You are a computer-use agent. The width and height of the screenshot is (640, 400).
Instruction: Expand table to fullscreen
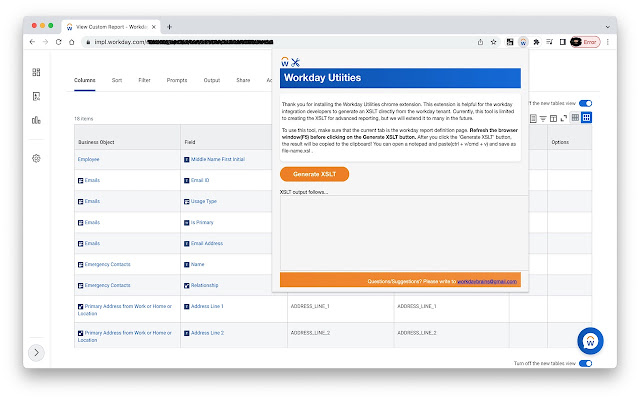564,118
